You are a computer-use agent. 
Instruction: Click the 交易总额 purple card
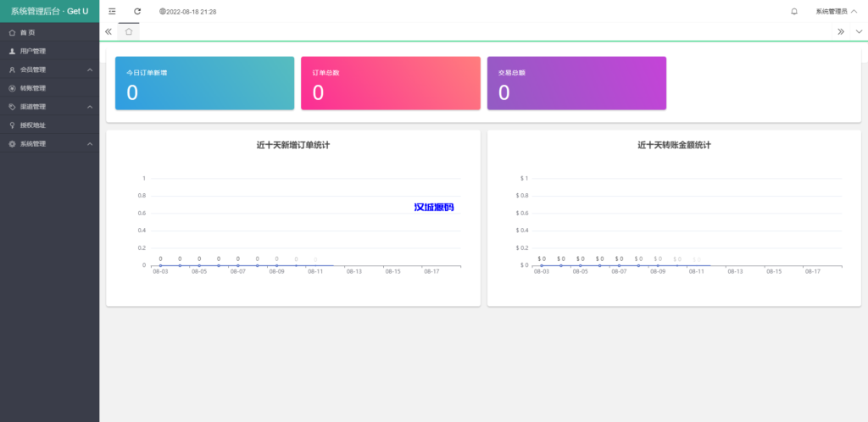point(576,83)
